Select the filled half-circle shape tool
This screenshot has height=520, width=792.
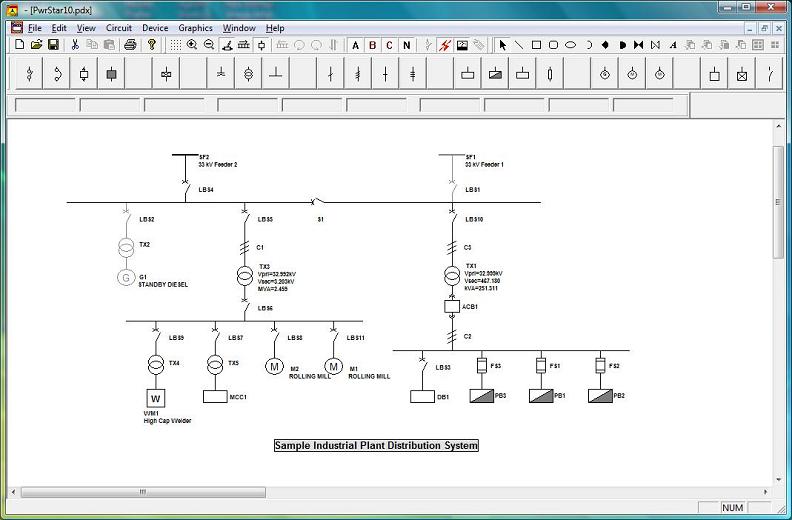(622, 45)
